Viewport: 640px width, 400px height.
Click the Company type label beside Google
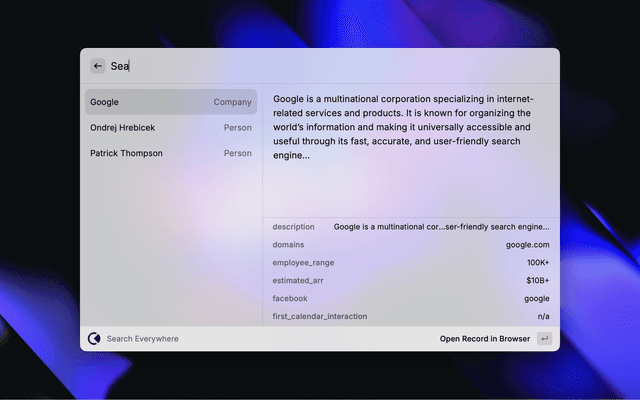click(232, 102)
